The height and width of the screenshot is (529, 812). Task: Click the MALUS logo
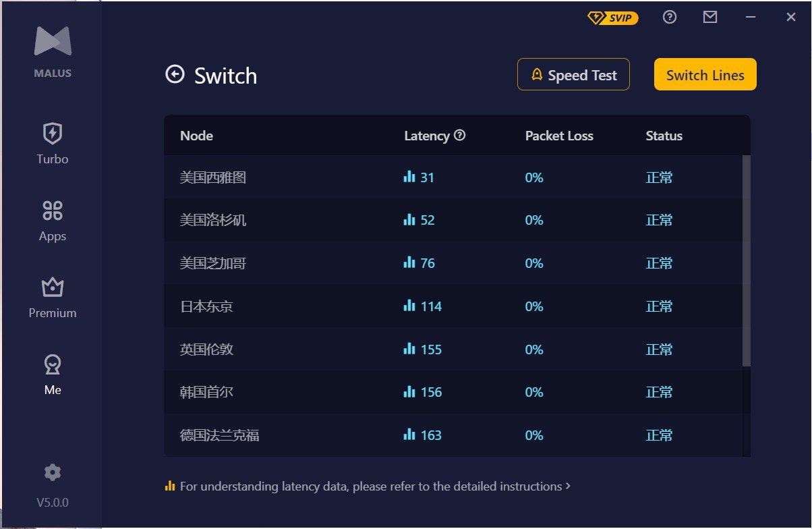pos(53,42)
